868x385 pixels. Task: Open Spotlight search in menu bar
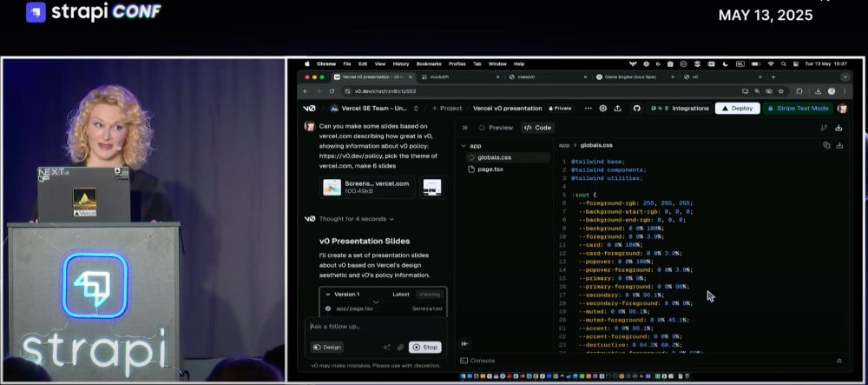tap(783, 63)
